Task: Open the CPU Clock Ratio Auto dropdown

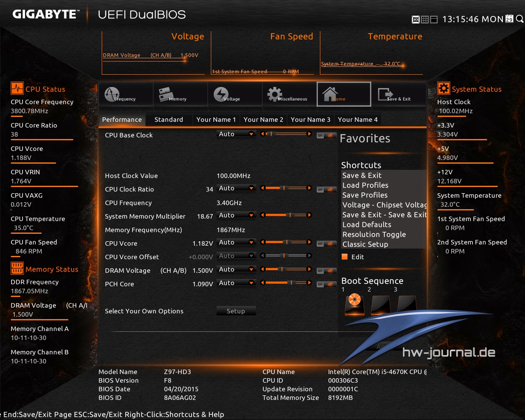Action: 236,188
